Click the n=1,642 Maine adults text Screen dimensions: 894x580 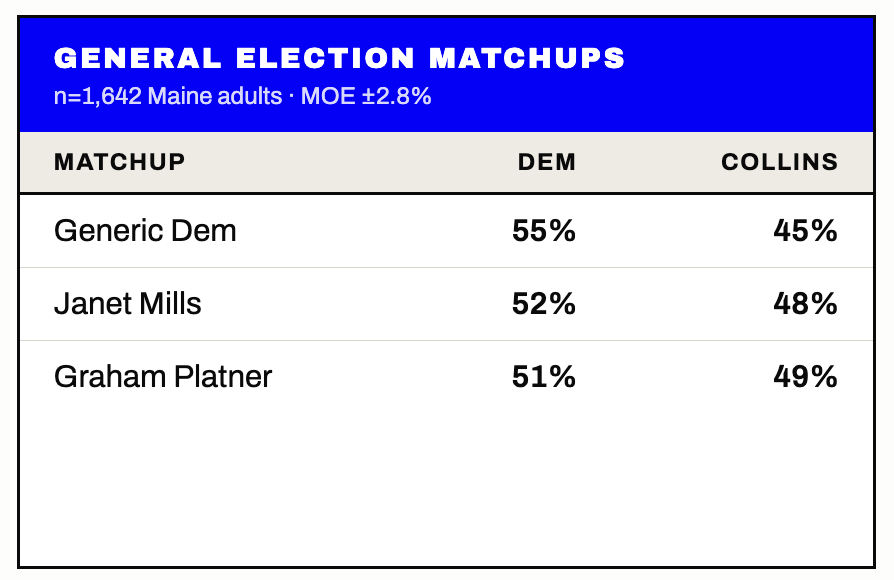click(168, 96)
